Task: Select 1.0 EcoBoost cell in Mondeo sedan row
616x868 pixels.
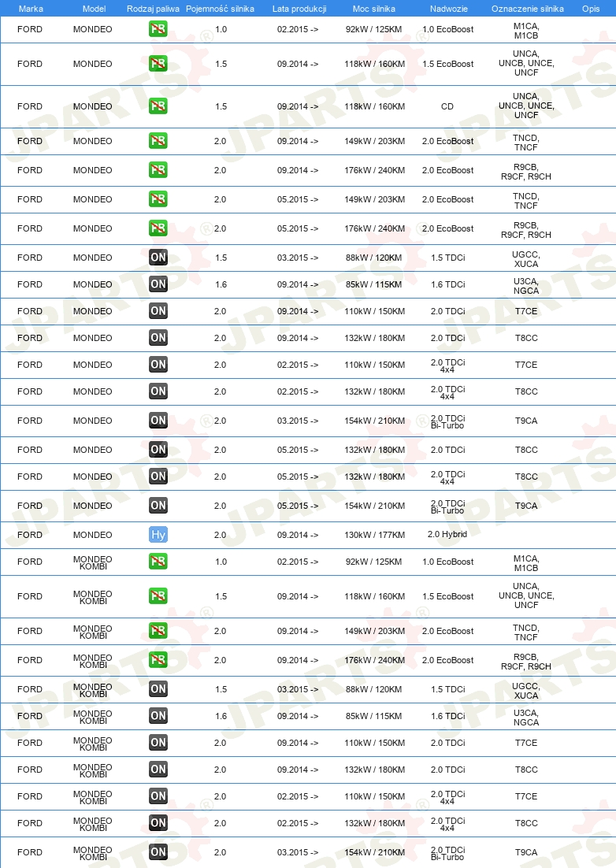Action: point(447,29)
